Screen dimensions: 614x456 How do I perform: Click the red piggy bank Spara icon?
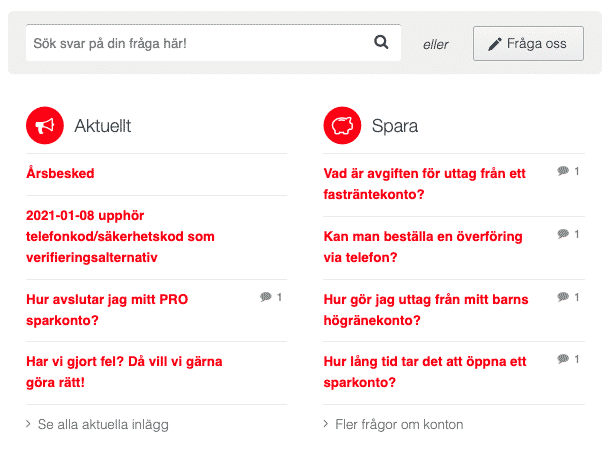[342, 126]
